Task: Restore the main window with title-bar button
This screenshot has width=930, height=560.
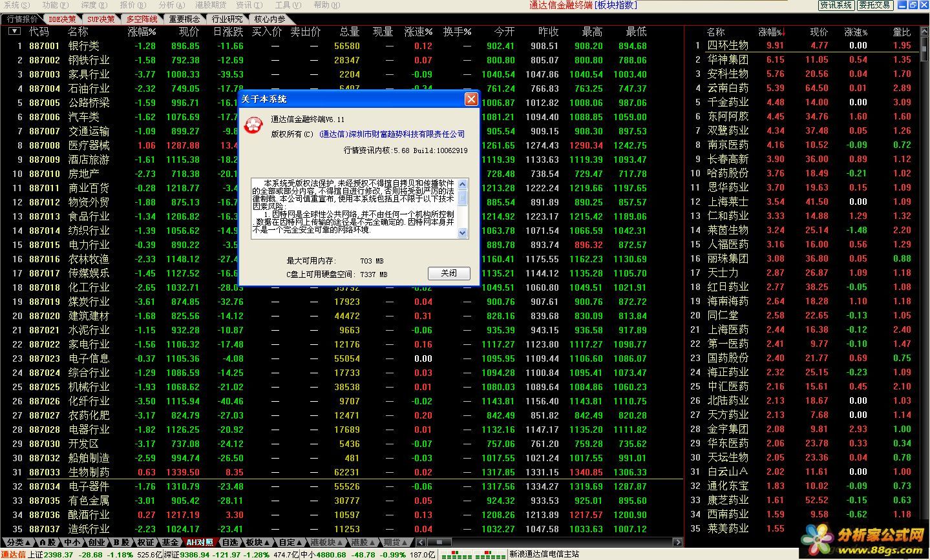Action: point(913,5)
